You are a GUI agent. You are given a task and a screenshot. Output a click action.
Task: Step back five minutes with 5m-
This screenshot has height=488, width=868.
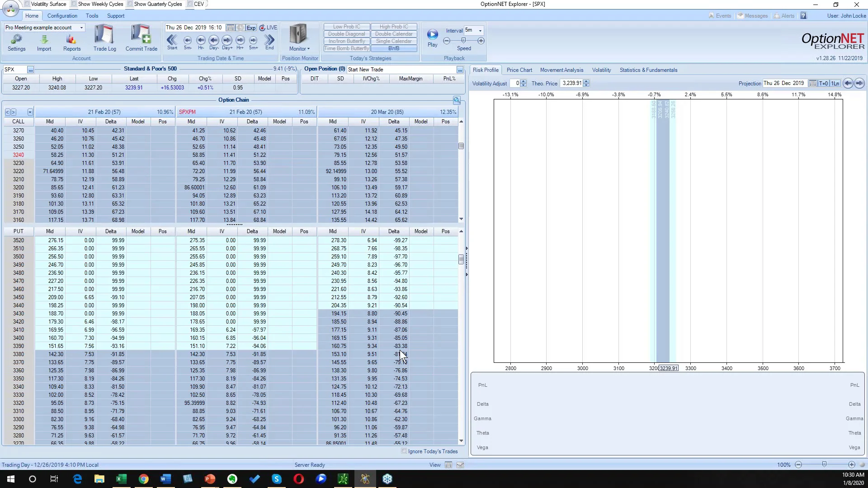(188, 42)
